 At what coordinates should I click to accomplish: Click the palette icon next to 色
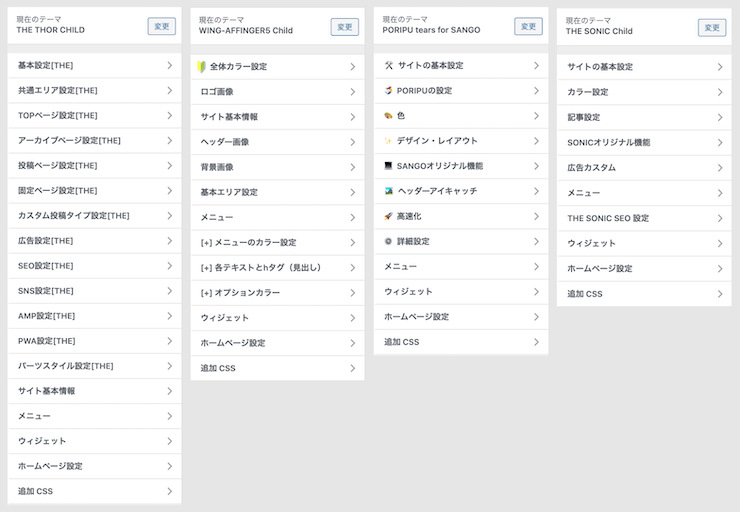point(389,116)
